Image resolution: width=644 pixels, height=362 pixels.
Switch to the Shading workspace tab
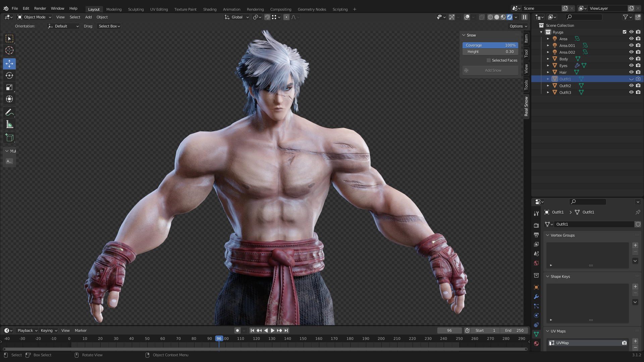coord(210,9)
